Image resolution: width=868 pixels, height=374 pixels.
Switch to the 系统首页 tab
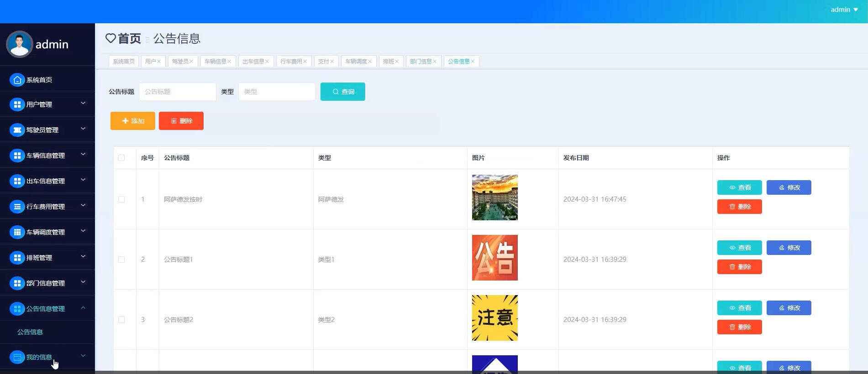[x=124, y=62]
